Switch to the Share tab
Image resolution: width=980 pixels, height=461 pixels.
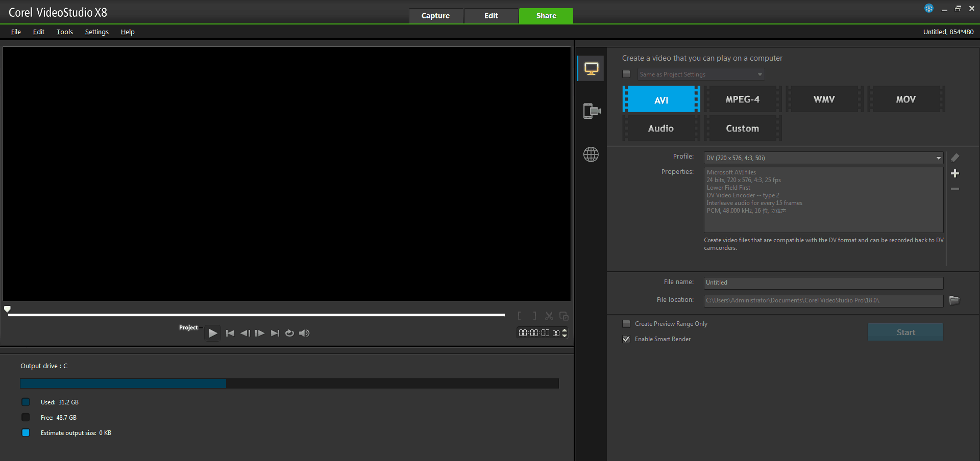pos(546,16)
